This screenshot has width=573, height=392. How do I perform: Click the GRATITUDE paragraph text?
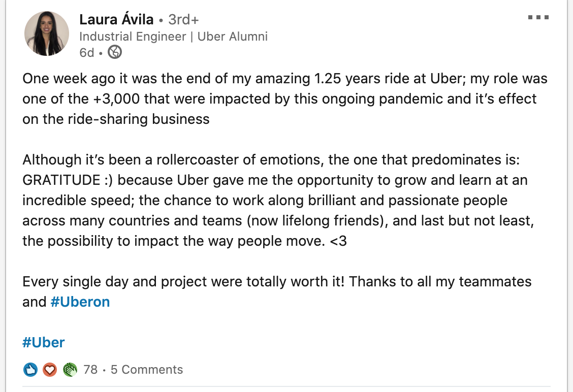coord(278,200)
